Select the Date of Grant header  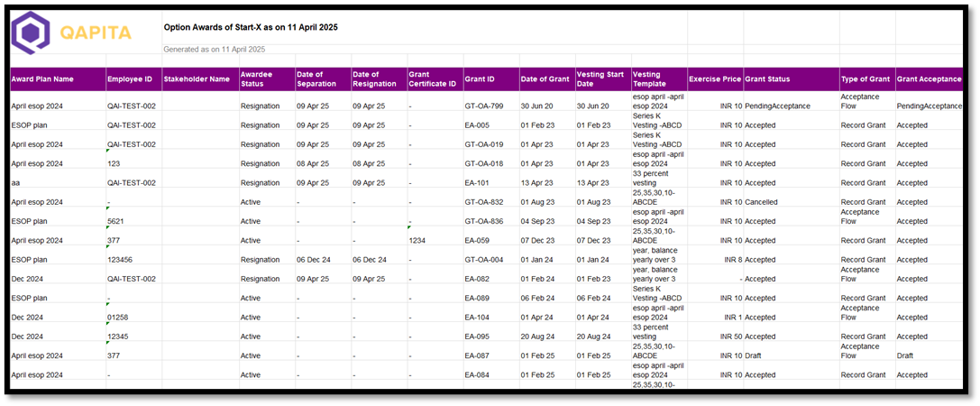(x=545, y=79)
